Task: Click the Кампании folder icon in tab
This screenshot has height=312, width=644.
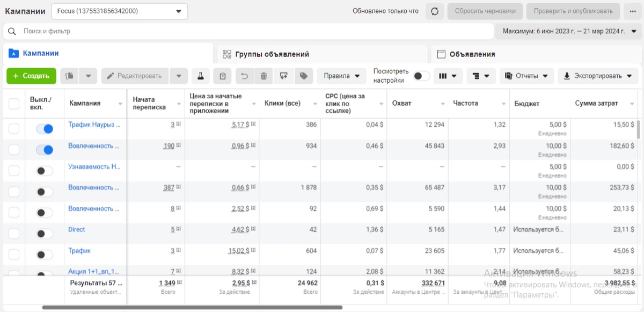Action: [14, 54]
